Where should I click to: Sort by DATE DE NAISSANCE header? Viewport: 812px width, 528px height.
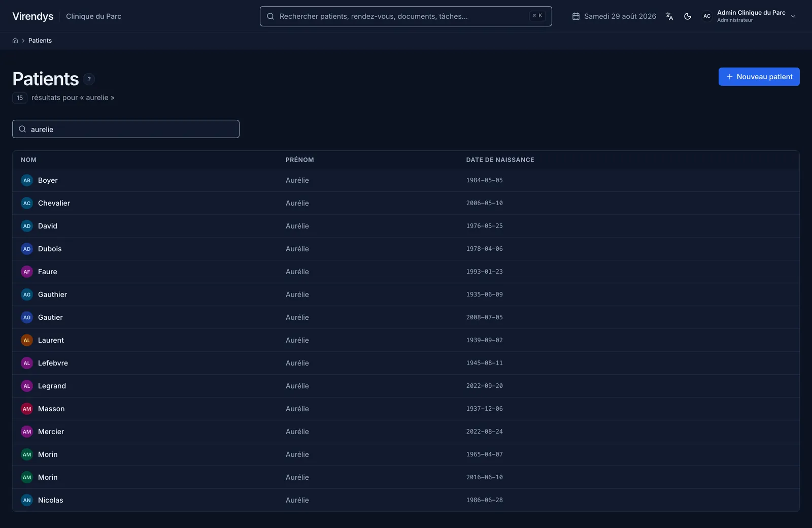(500, 160)
